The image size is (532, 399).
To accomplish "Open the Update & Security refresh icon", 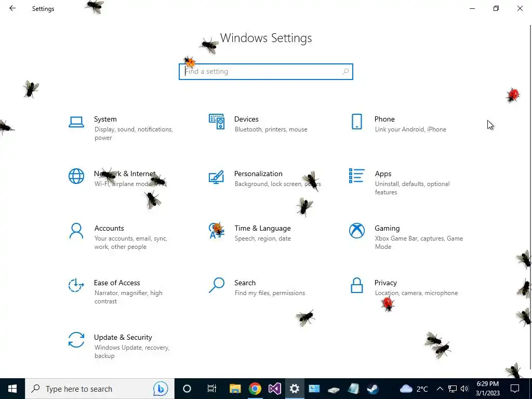I will [76, 340].
